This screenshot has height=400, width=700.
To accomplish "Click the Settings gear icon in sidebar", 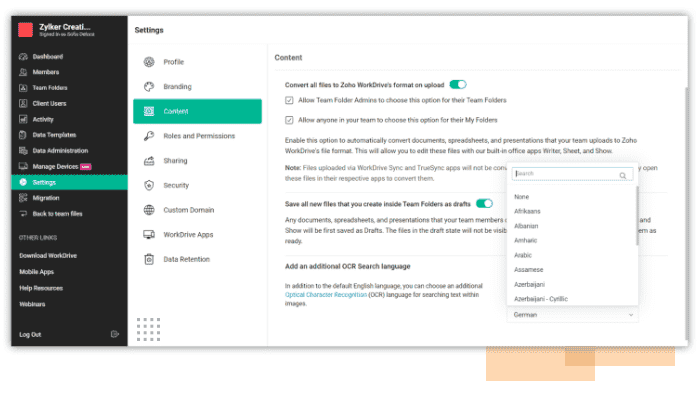I will point(23,182).
